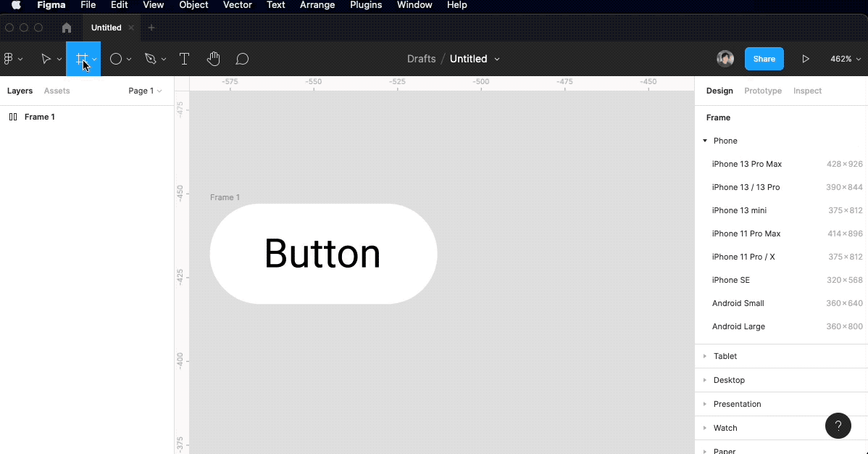Screen dimensions: 868x454
Task: Expand the Tablet frame presets
Action: [x=705, y=356]
